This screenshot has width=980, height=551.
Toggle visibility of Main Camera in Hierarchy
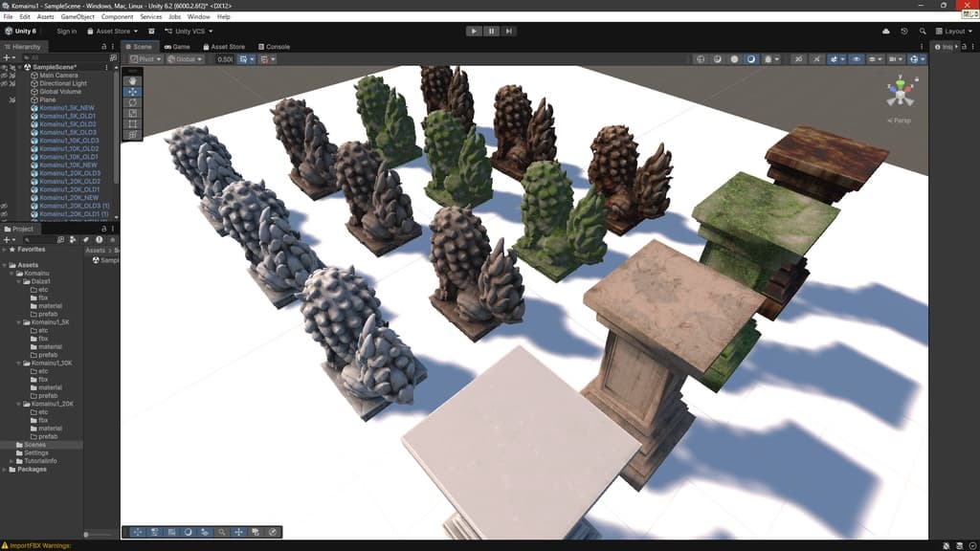5,76
